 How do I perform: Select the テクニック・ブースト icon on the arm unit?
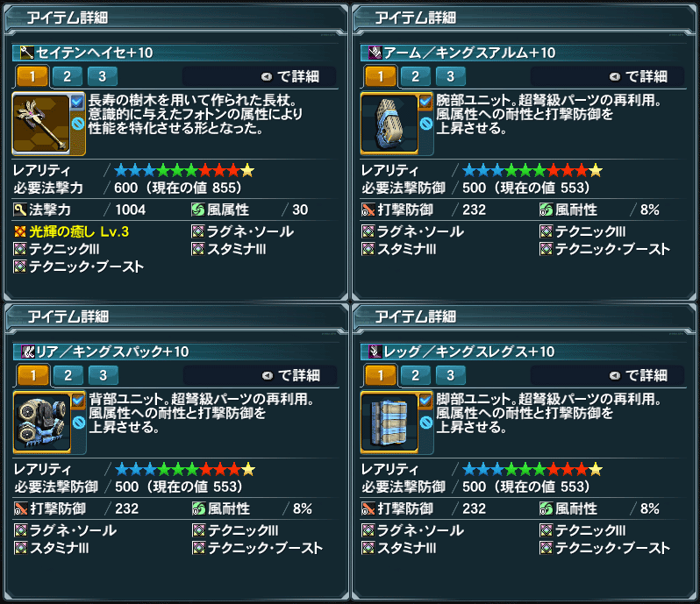tap(546, 249)
